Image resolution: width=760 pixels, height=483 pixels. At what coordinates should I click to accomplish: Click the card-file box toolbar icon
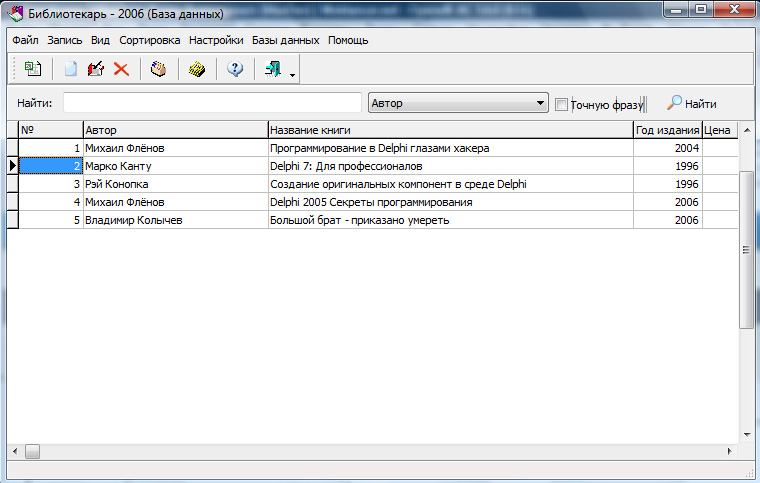pyautogui.click(x=158, y=69)
